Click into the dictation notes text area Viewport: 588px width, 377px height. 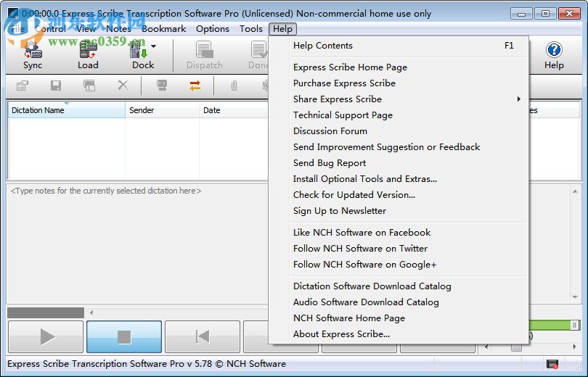point(137,244)
